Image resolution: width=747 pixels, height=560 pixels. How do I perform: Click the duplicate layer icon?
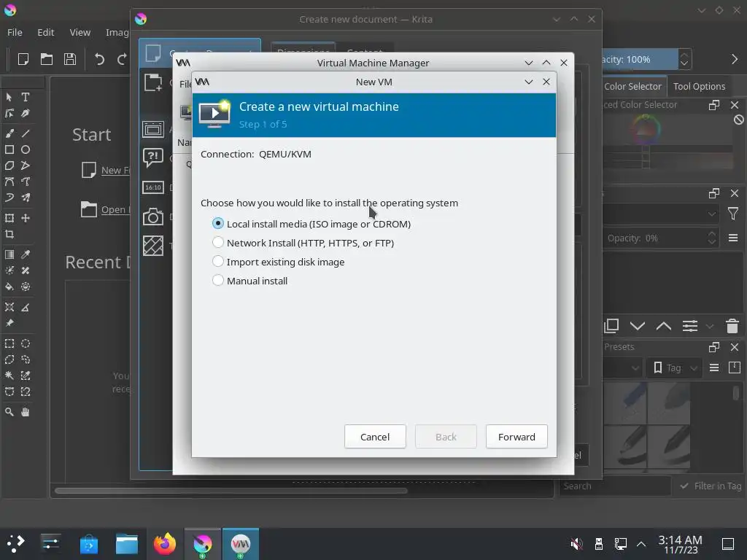pos(611,326)
